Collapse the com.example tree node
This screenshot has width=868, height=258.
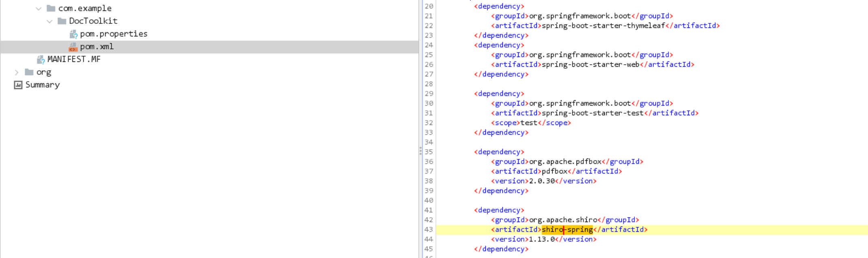(39, 8)
